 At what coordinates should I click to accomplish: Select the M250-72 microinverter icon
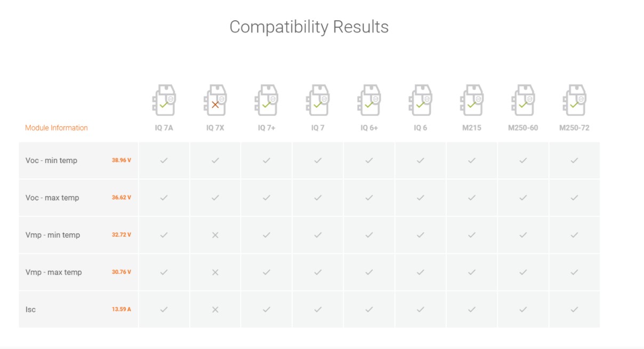click(574, 100)
